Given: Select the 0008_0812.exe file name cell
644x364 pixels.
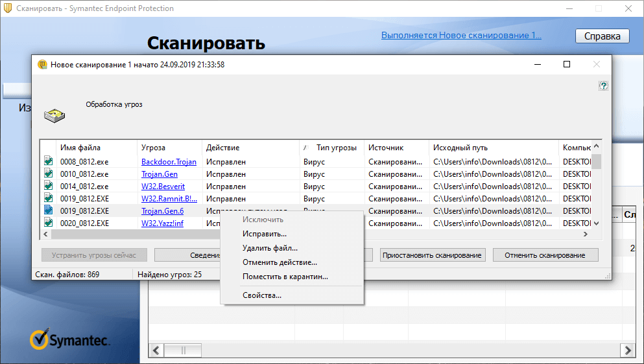Looking at the screenshot, I should coord(84,162).
